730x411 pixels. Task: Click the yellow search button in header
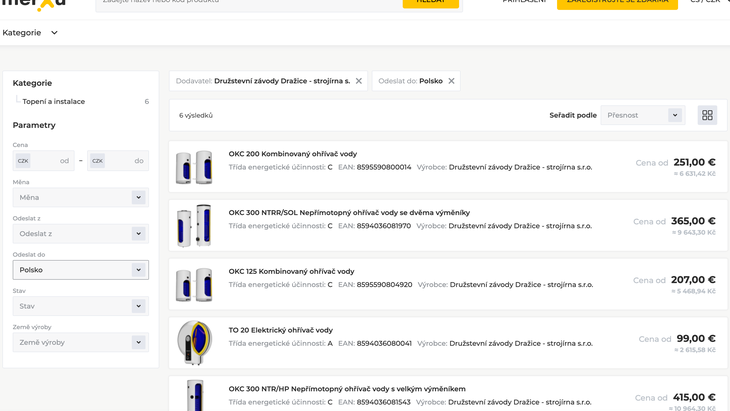[431, 2]
